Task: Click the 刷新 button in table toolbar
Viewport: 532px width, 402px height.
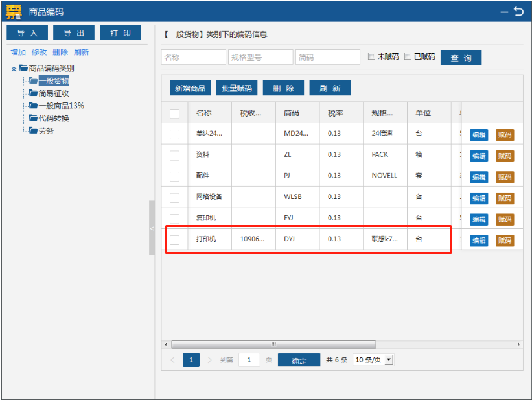Action: [x=330, y=88]
